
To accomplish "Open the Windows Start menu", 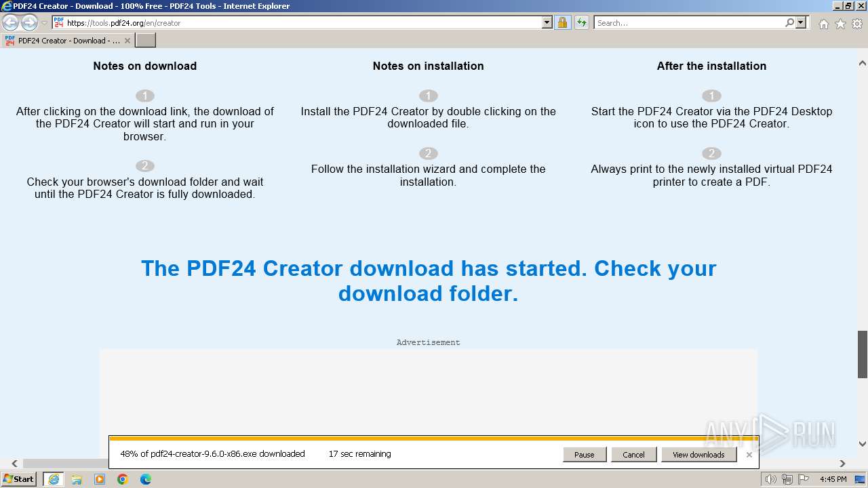I will tap(19, 479).
